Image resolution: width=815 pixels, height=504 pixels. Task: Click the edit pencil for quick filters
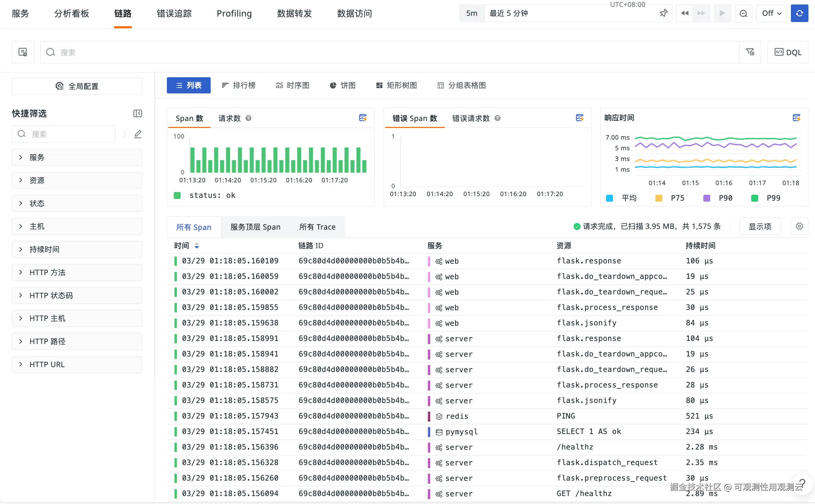click(x=138, y=134)
